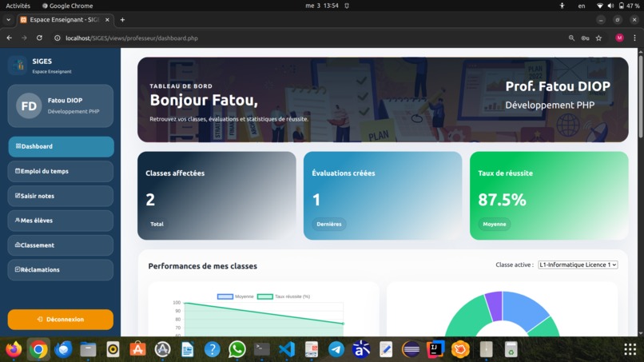
Task: Open Eclipse IDE from the dock
Action: 411,350
